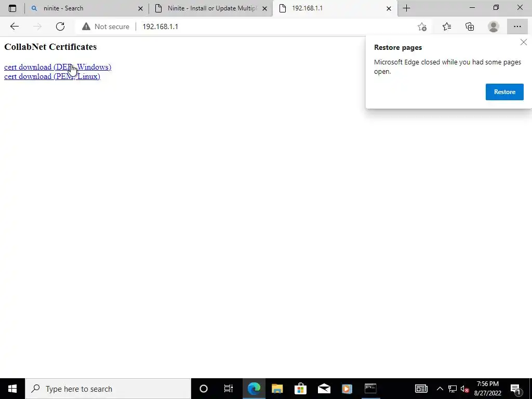Open the vertical tabs actions menu icon
532x399 pixels.
12,8
